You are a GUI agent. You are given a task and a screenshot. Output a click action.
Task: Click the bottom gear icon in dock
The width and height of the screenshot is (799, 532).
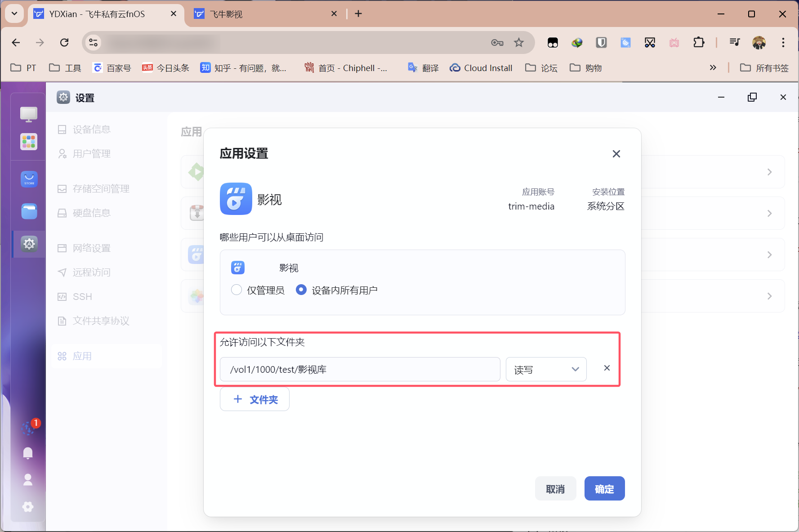pyautogui.click(x=28, y=507)
